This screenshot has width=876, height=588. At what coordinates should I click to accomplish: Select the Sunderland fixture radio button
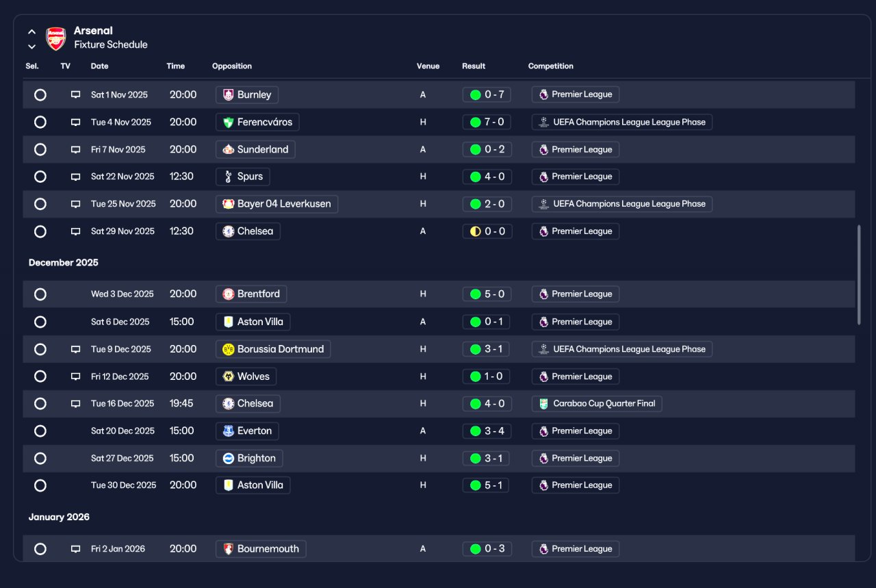click(x=40, y=149)
